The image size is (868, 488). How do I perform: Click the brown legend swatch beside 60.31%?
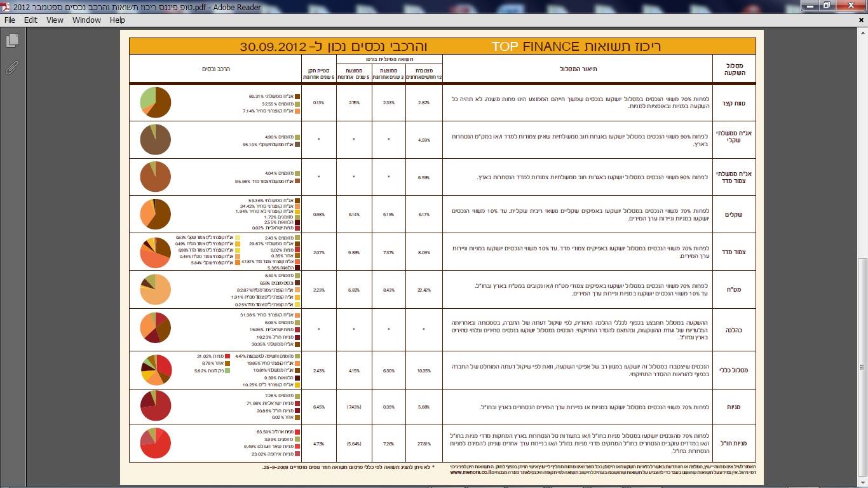(x=297, y=97)
